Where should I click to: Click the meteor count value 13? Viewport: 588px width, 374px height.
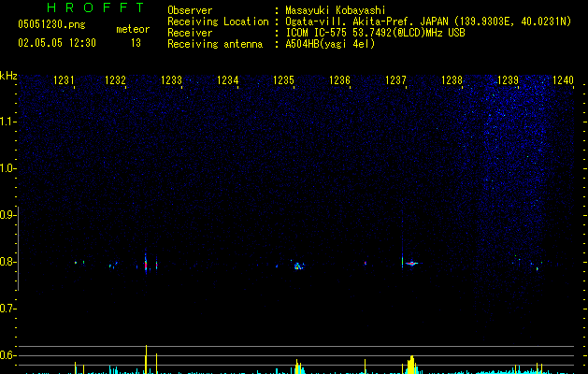click(136, 43)
